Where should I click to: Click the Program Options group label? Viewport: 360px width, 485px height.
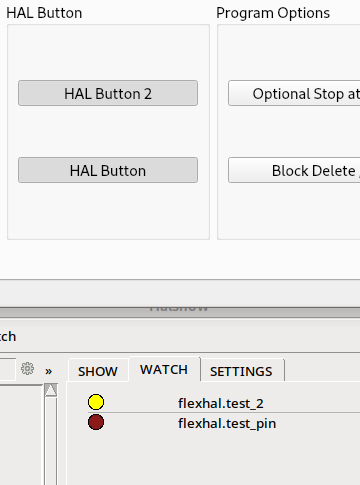(x=273, y=13)
